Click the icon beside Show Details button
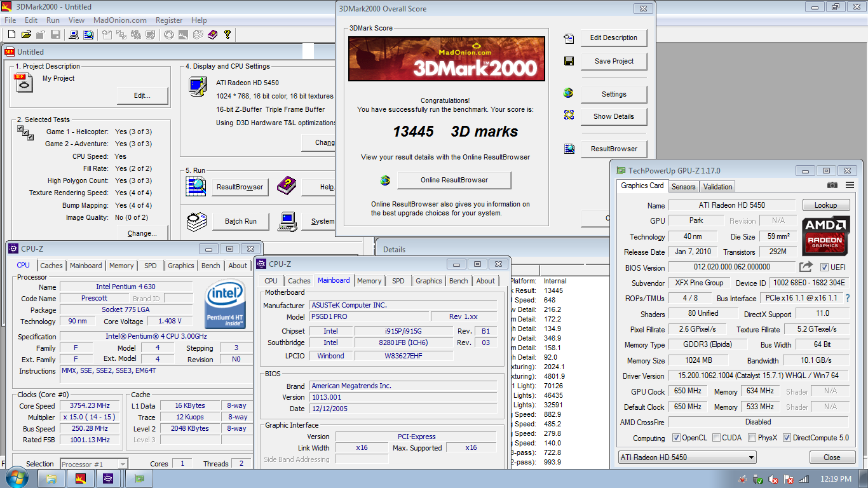 [569, 115]
